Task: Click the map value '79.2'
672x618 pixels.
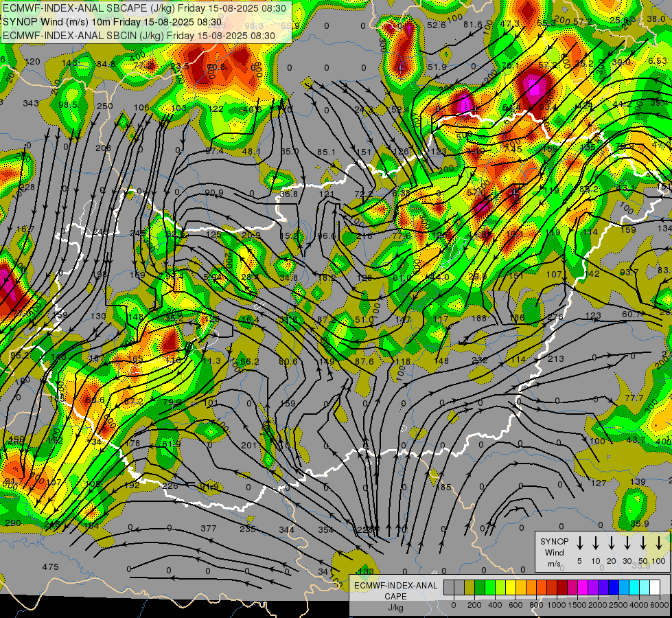Action: click(x=172, y=402)
